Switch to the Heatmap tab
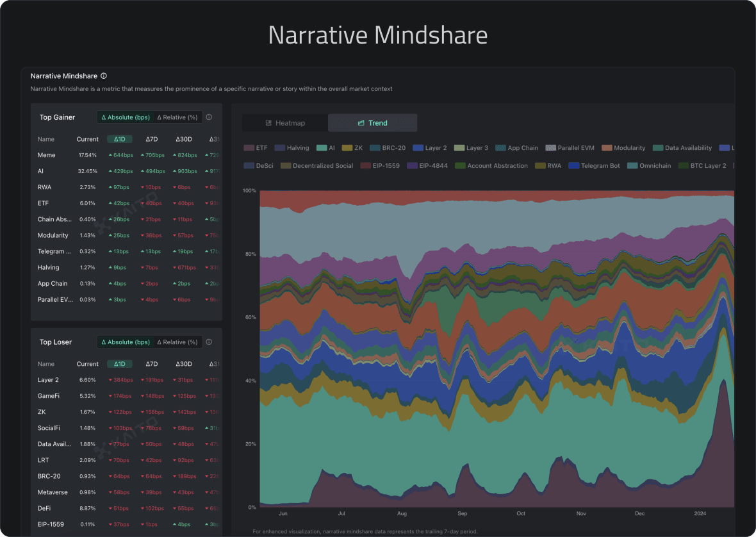Viewport: 756px width, 537px height. tap(285, 123)
